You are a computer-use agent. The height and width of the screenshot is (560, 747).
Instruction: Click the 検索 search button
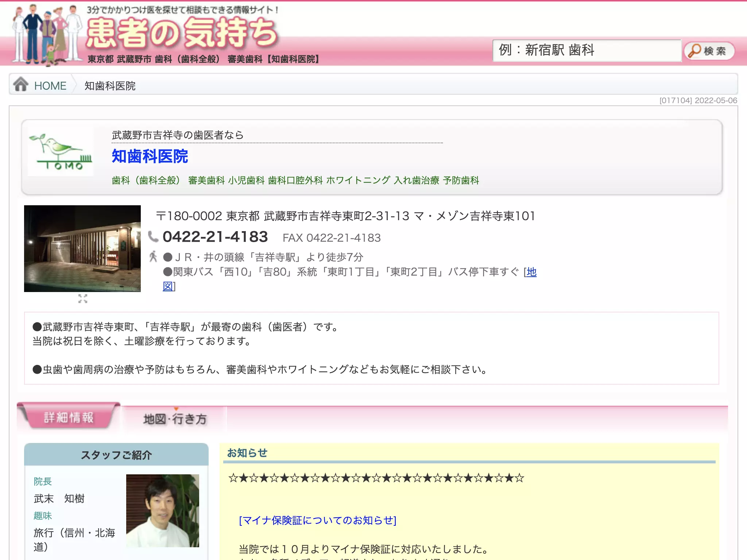(709, 51)
